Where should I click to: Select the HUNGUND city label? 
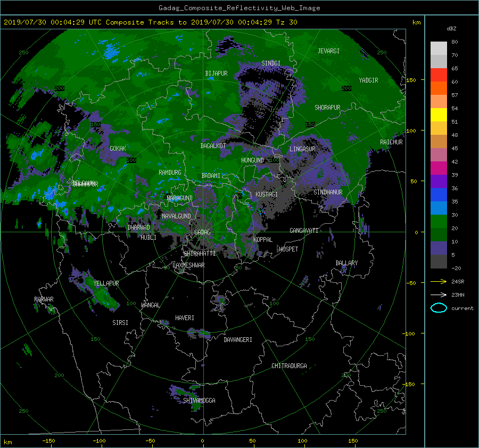pyautogui.click(x=252, y=160)
